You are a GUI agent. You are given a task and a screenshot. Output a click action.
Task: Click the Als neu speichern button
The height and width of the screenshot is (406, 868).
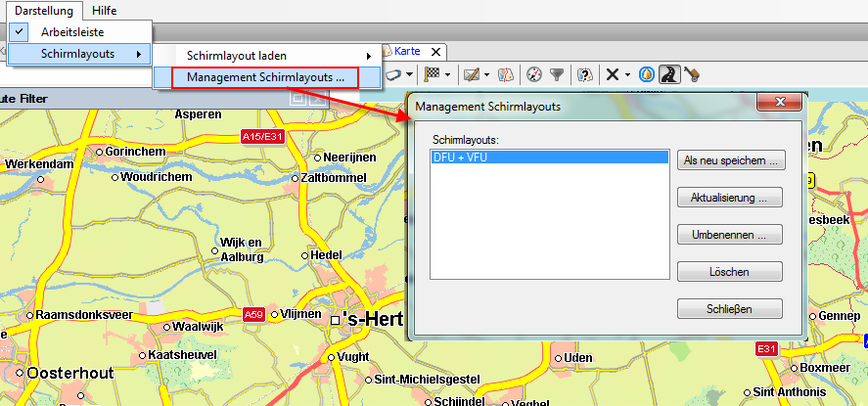point(730,160)
